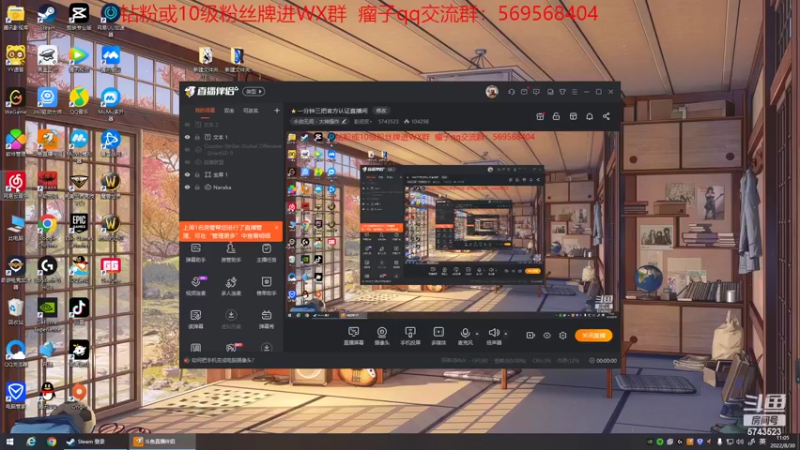Click the share icon in stream header
Viewport: 800px width, 450px height.
click(x=606, y=116)
